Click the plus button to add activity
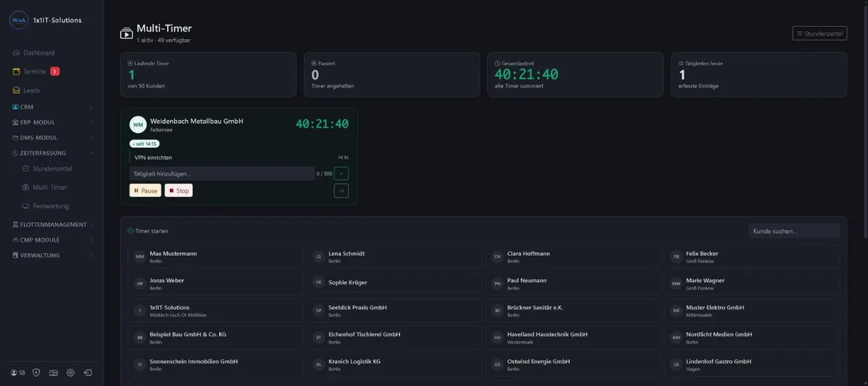Screen dimensions: 868x386 coord(341,173)
